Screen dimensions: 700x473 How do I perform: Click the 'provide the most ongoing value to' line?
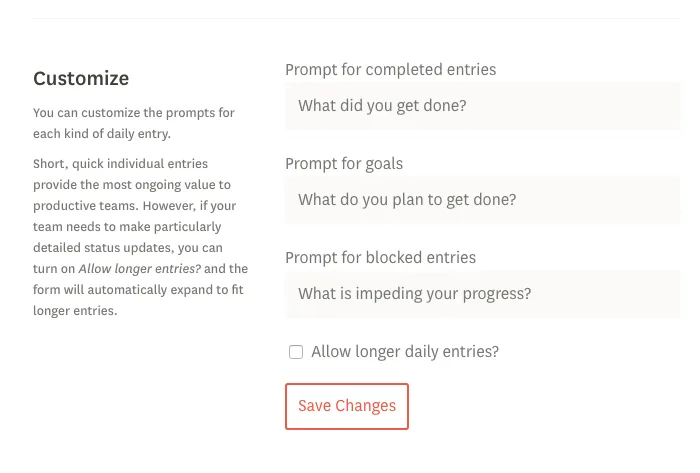(132, 185)
